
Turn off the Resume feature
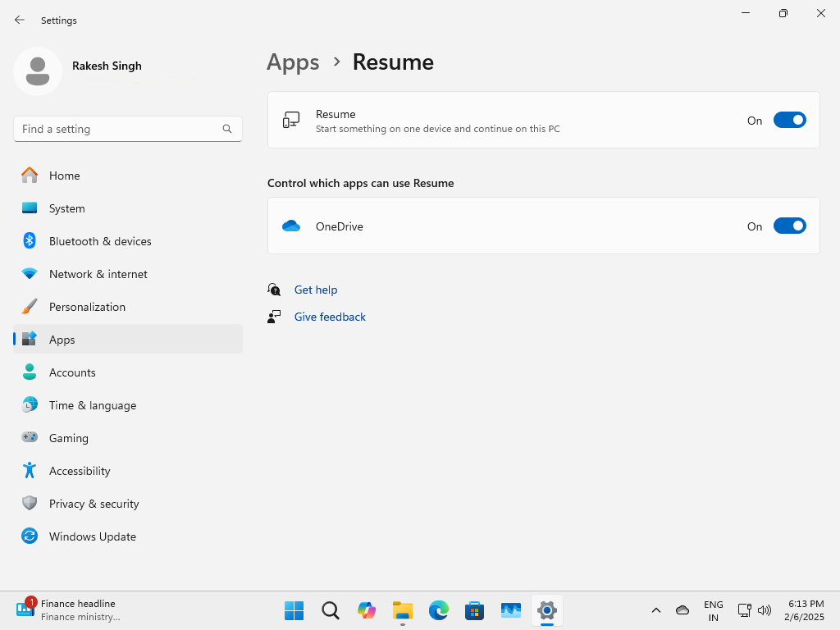click(789, 120)
